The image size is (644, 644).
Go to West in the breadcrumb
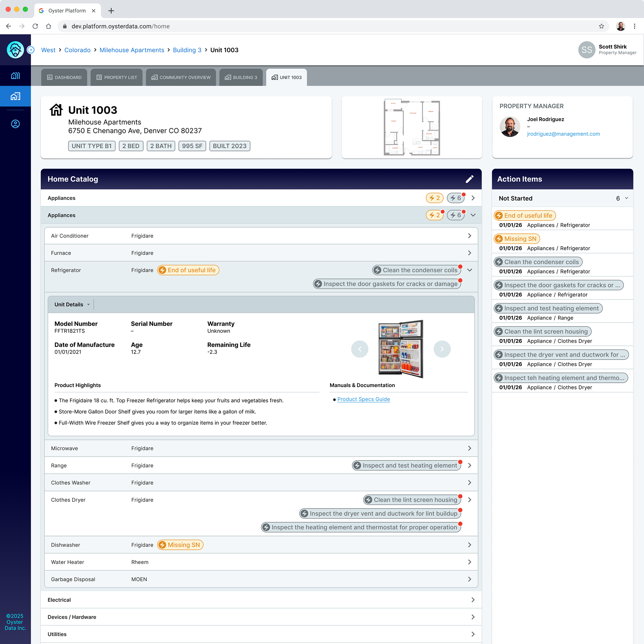pyautogui.click(x=48, y=50)
